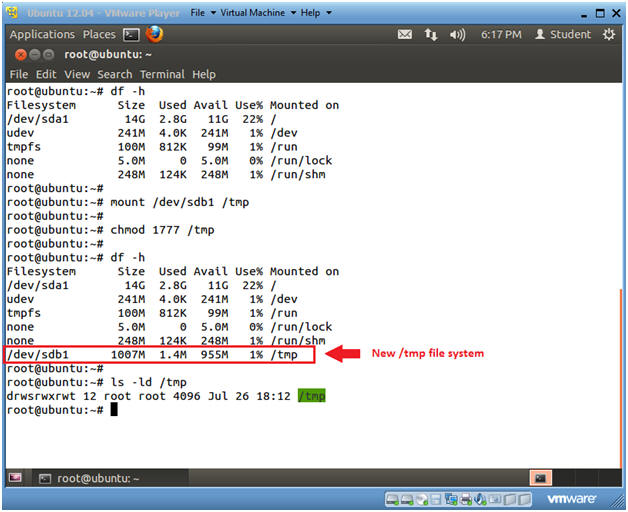
Task: Click the printer device status icon
Action: click(x=466, y=499)
